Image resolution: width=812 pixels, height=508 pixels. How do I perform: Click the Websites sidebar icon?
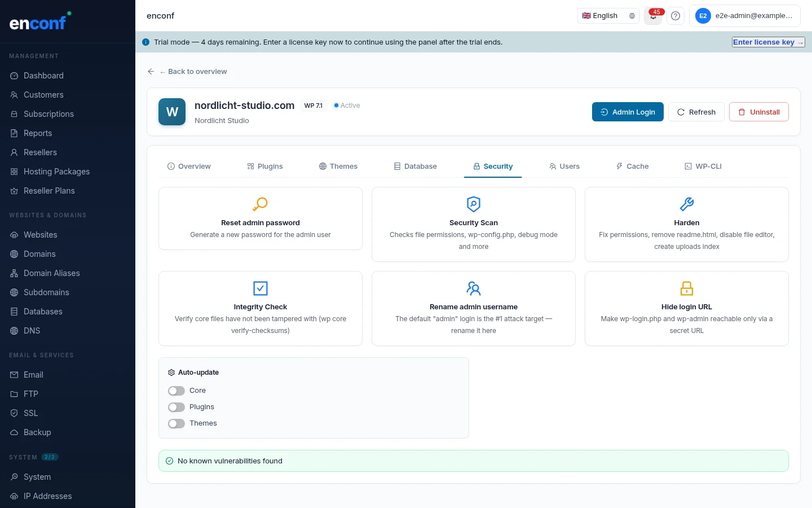click(14, 235)
